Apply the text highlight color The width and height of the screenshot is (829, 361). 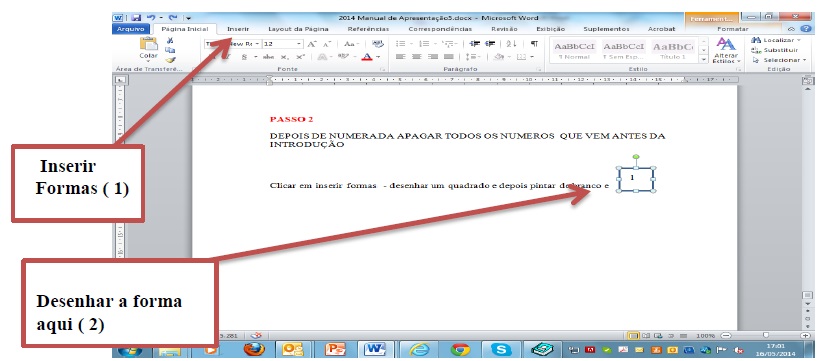pos(343,57)
